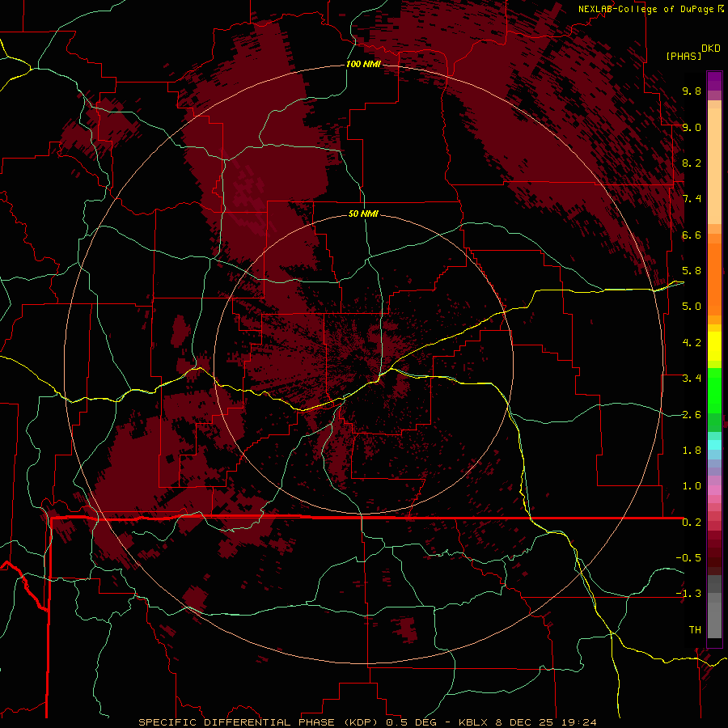Click the DKD label above the color scale
This screenshot has width=728, height=728.
point(711,49)
